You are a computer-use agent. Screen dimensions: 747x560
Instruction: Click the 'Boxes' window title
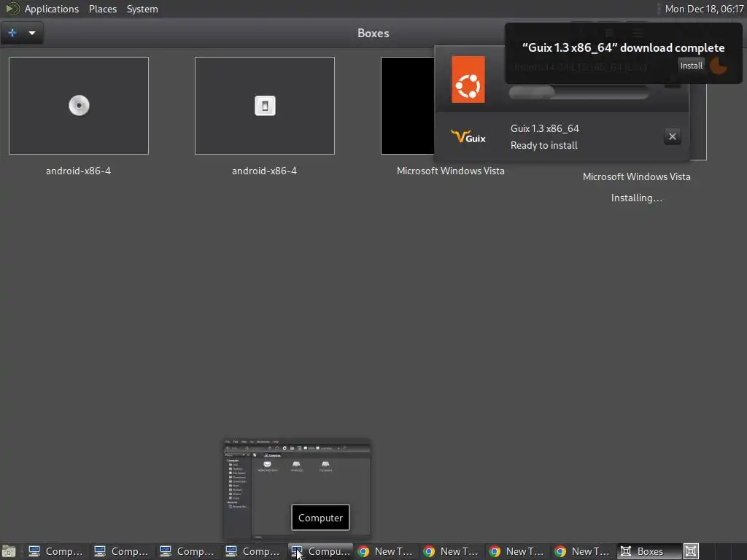pos(373,34)
